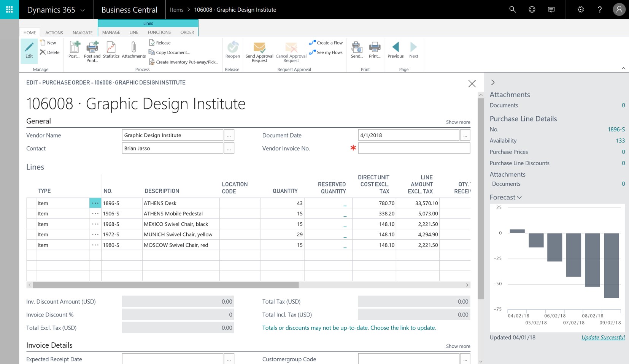Click lines scrollbar right arrow

(x=467, y=285)
